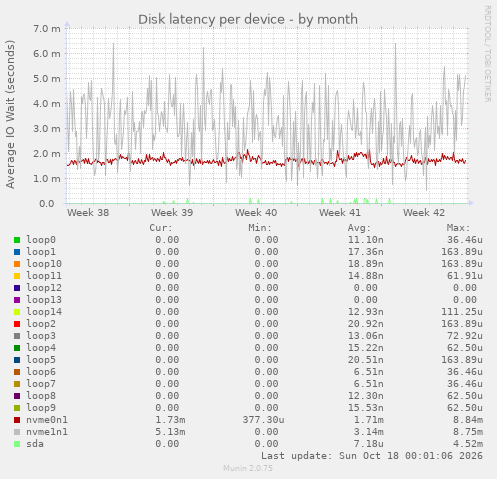Click the loop0 green legend swatch
This screenshot has width=497, height=479.
point(17,240)
